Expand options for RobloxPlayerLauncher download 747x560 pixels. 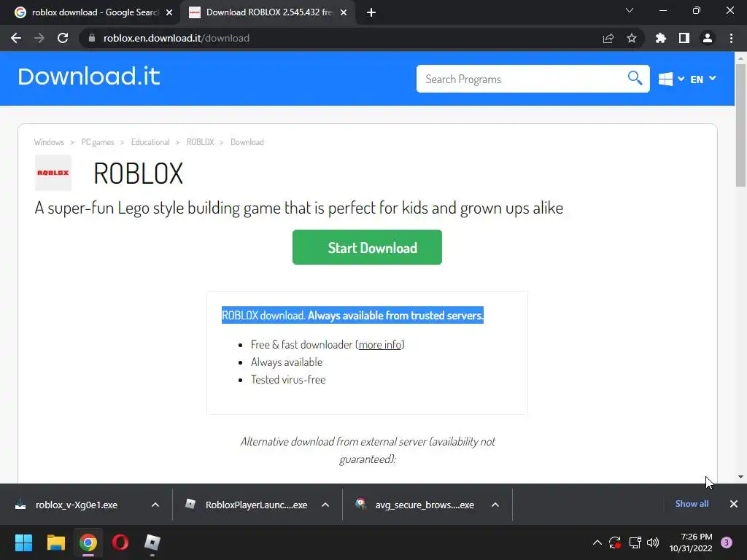pos(325,505)
